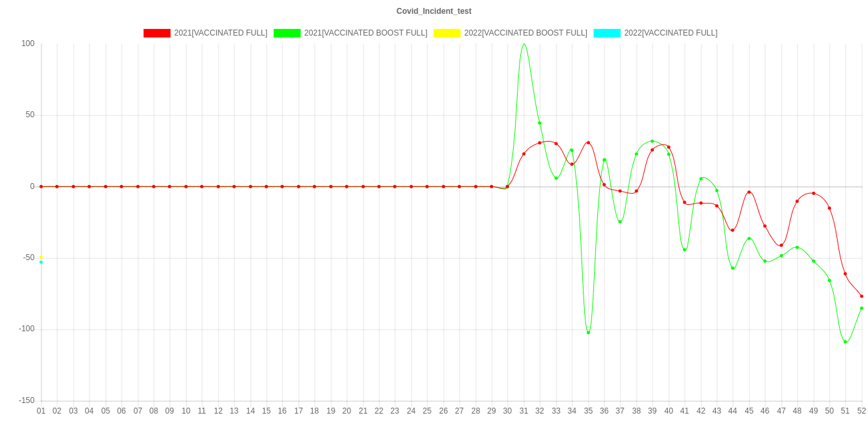This screenshot has height=434, width=868.
Task: Click the cyan 2022[VACCINATED FULL] legend swatch
Action: (x=607, y=33)
